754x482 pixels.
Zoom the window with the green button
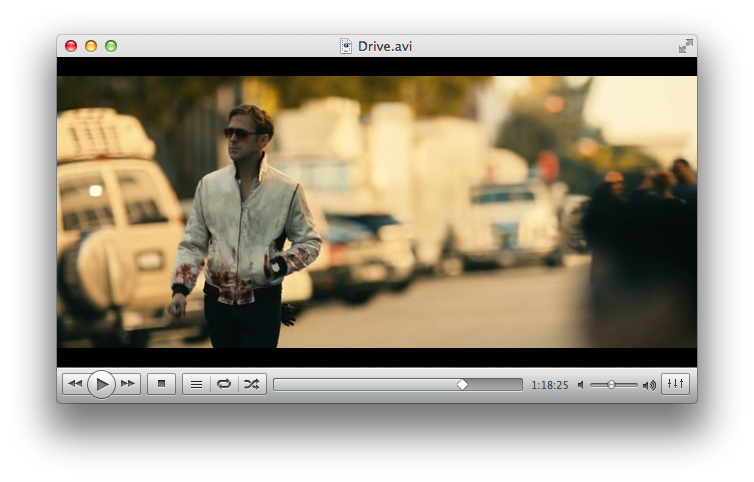(111, 46)
